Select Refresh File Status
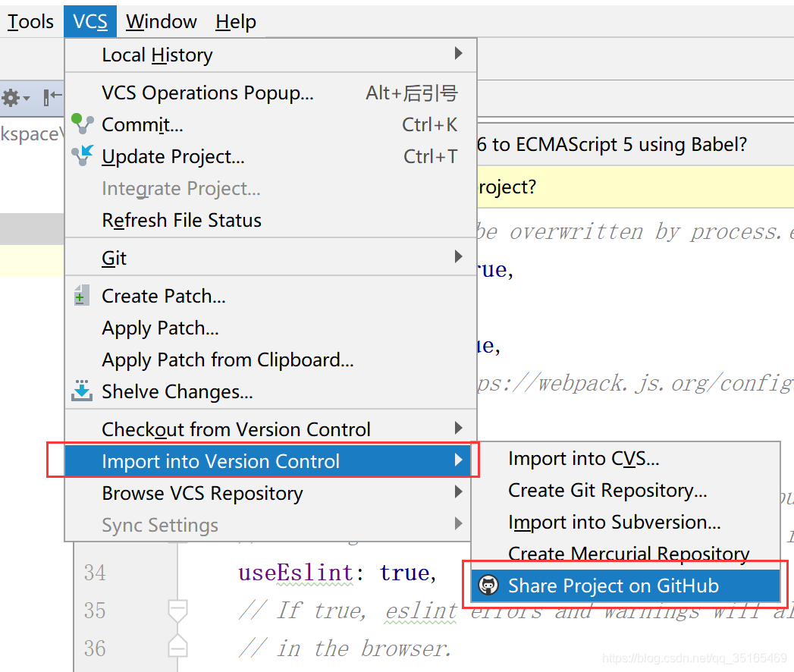 [271, 220]
